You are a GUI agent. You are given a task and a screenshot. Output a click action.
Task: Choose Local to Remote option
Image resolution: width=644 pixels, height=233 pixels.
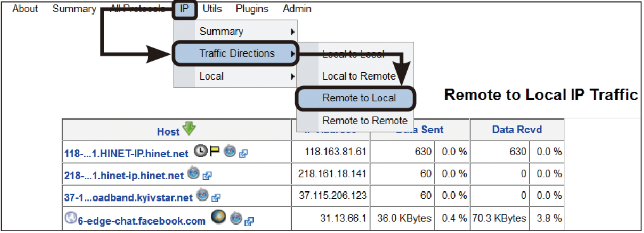pyautogui.click(x=359, y=77)
